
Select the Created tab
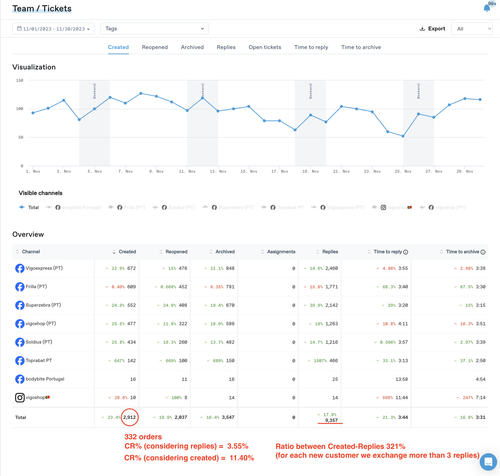coord(118,47)
